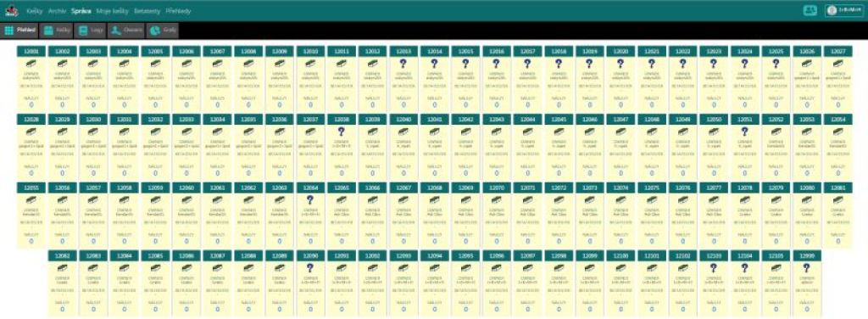Open the Přehledy menu item

tap(178, 11)
